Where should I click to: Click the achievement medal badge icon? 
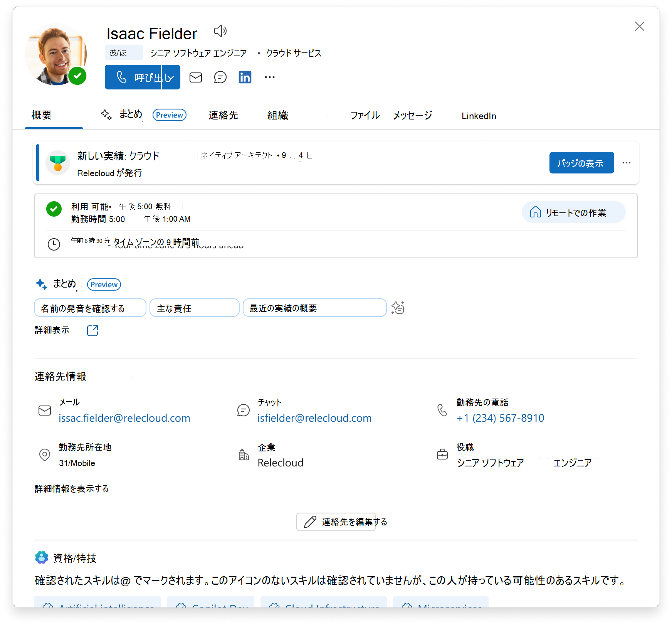(58, 163)
